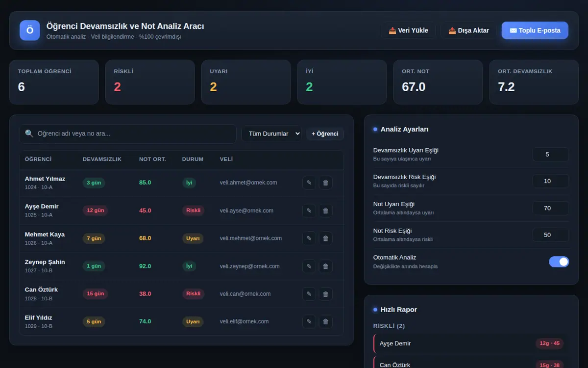Disable the Otomatik Analiz switch
The width and height of the screenshot is (588, 368).
coord(559,262)
